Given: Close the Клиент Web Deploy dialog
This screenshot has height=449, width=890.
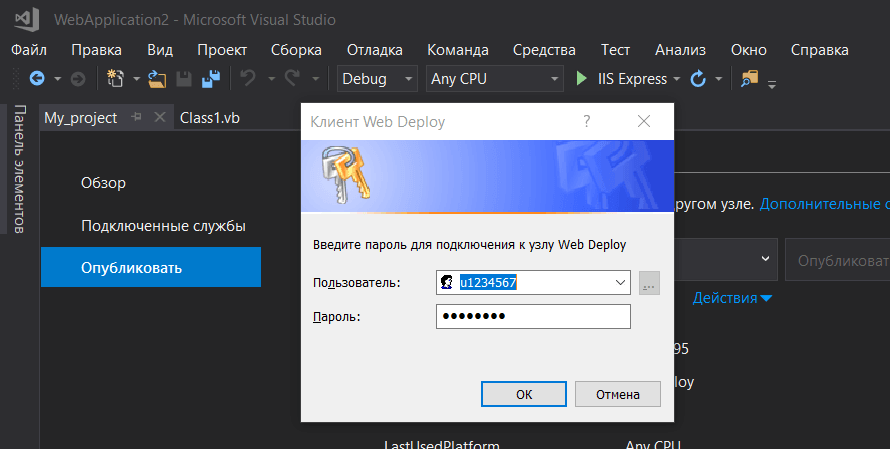Looking at the screenshot, I should pyautogui.click(x=644, y=121).
